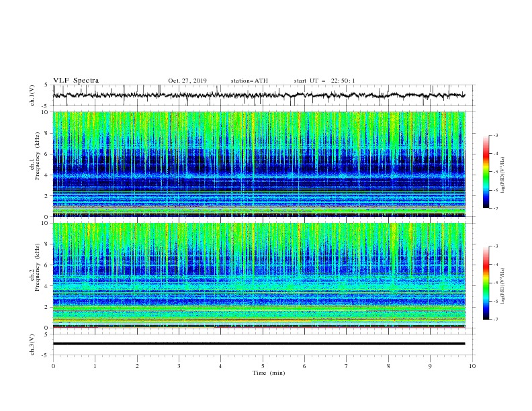Viewport: 532px width, 411px height.
Task: Select the "start UT = 22:50:1" text
Action: [324, 81]
